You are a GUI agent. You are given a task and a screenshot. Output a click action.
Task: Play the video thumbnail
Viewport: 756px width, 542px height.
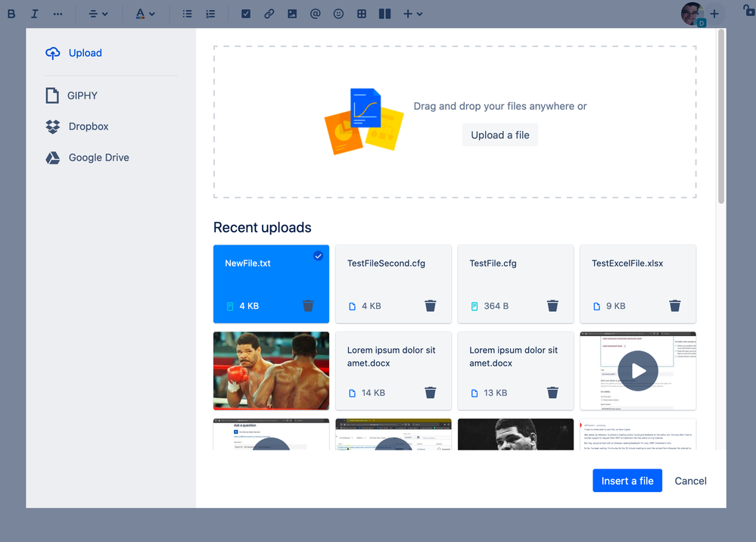click(x=638, y=371)
